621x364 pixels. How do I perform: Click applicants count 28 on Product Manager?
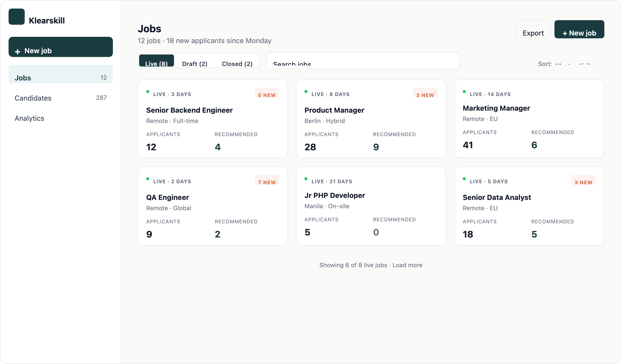[310, 147]
